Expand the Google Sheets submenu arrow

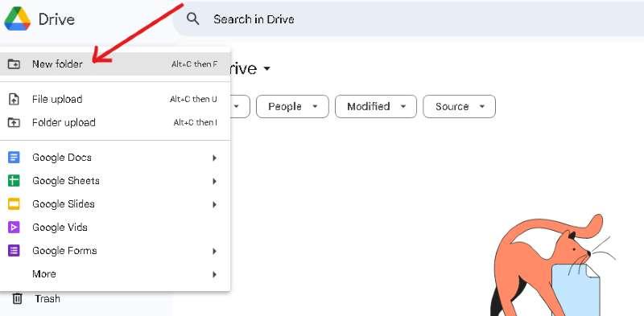click(214, 181)
